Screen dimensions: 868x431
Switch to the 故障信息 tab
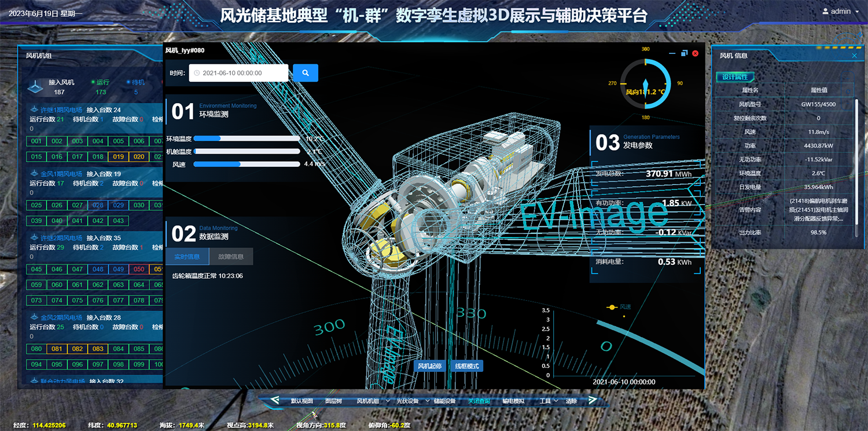(231, 257)
